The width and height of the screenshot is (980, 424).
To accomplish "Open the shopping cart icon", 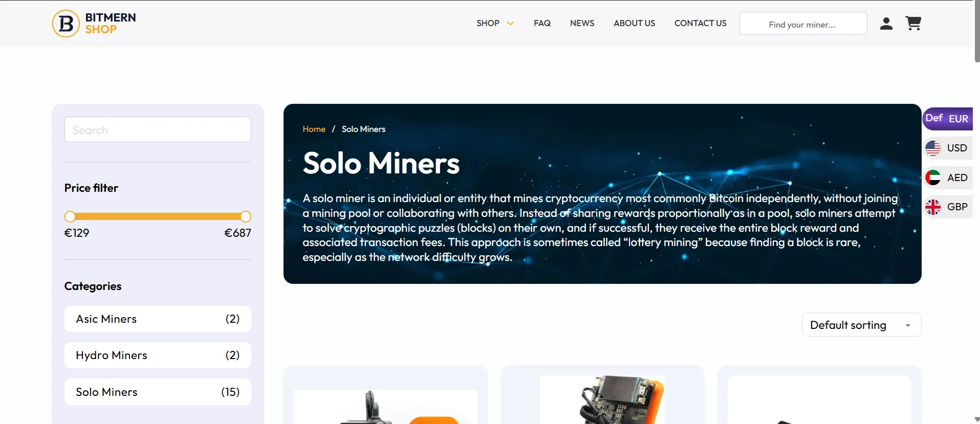I will coord(913,24).
